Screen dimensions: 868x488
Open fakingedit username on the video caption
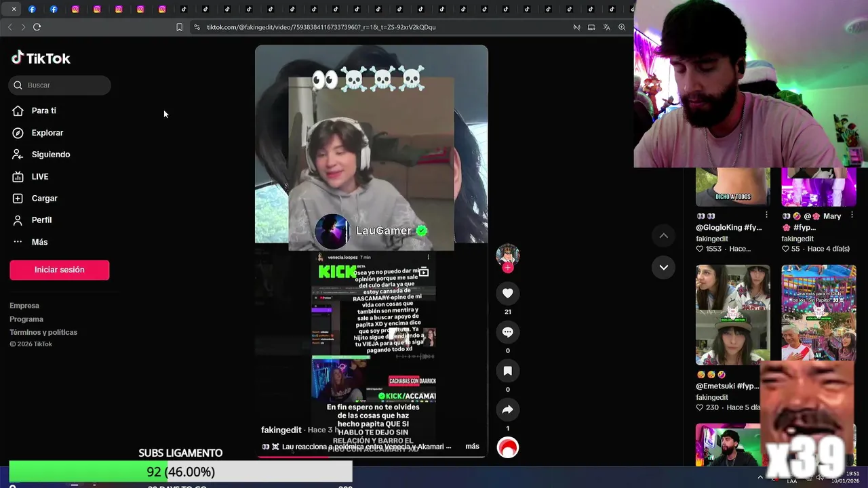[281, 430]
